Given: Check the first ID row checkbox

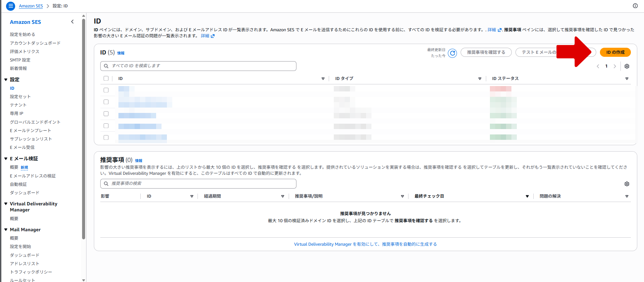Looking at the screenshot, I should 106,90.
